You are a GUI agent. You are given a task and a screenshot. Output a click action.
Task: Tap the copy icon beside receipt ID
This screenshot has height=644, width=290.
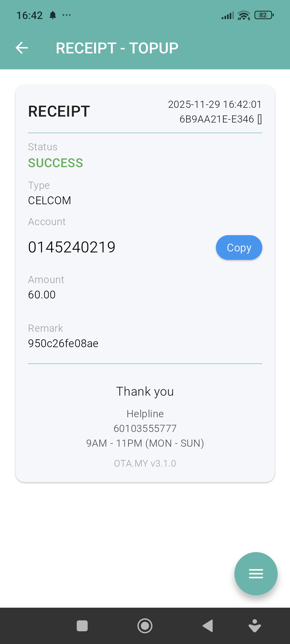260,119
